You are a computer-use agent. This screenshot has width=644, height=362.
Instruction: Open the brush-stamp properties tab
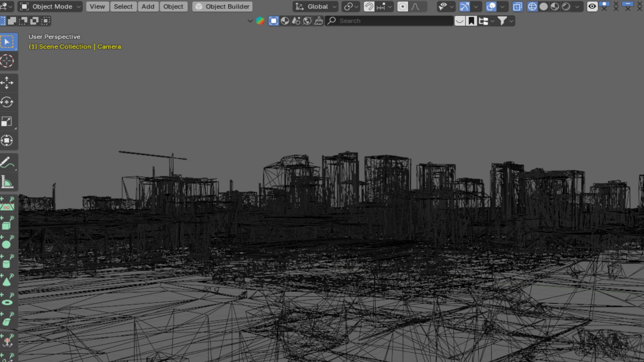point(319,21)
